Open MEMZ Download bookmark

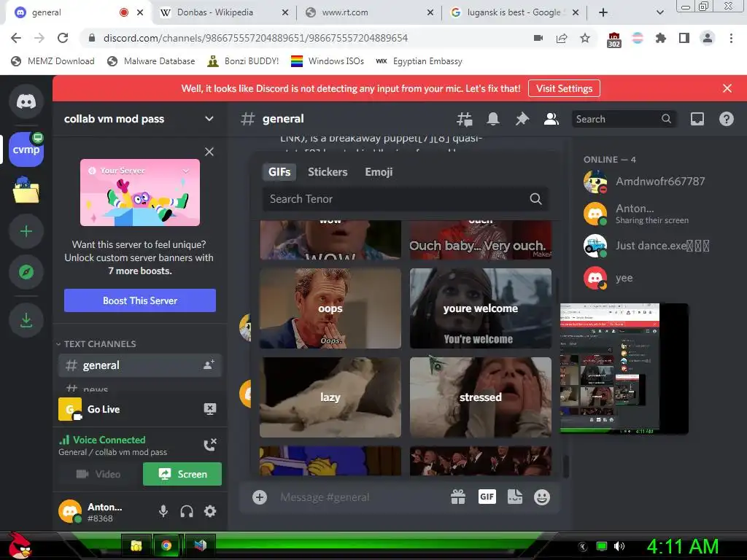(x=53, y=61)
